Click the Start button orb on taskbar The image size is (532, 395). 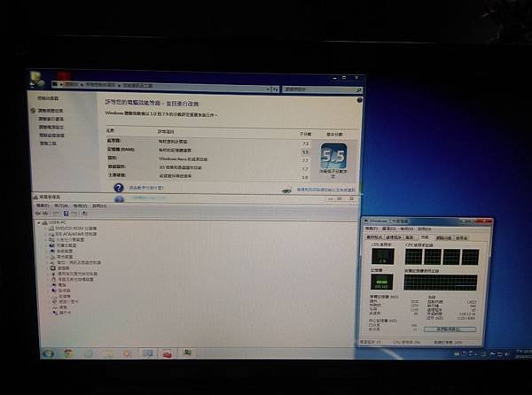(48, 353)
